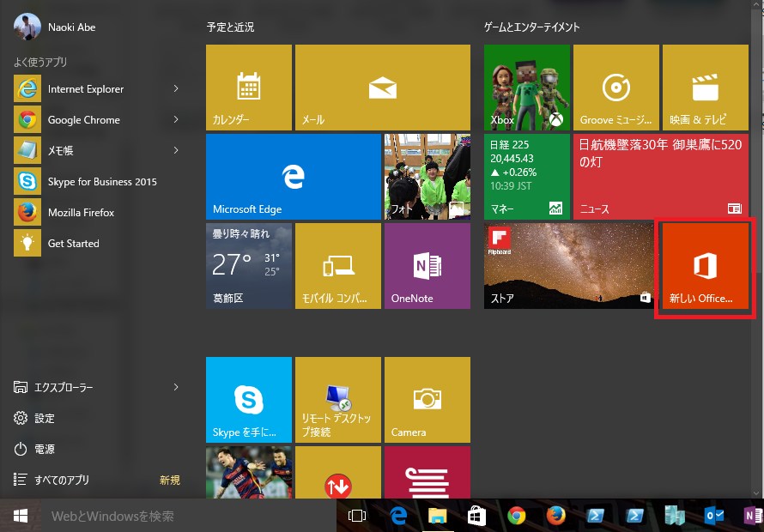
Task: Click the 予定と近況 group title
Action: coord(230,27)
